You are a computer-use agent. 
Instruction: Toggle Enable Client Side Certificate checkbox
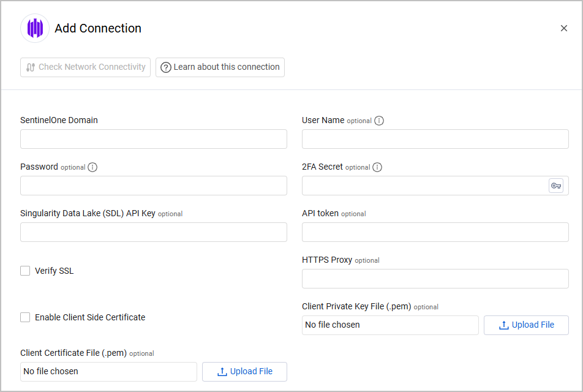pos(25,317)
